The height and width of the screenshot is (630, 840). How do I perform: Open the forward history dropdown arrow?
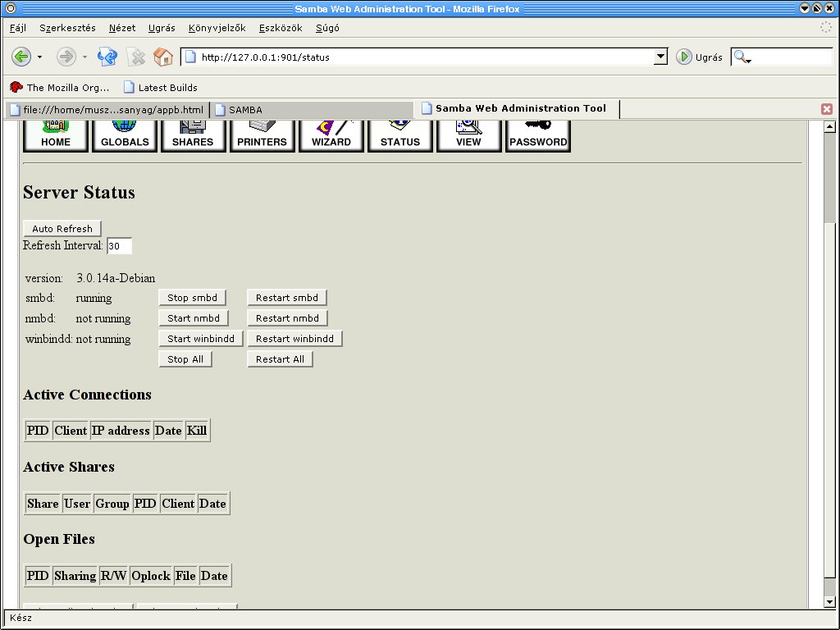[x=84, y=57]
